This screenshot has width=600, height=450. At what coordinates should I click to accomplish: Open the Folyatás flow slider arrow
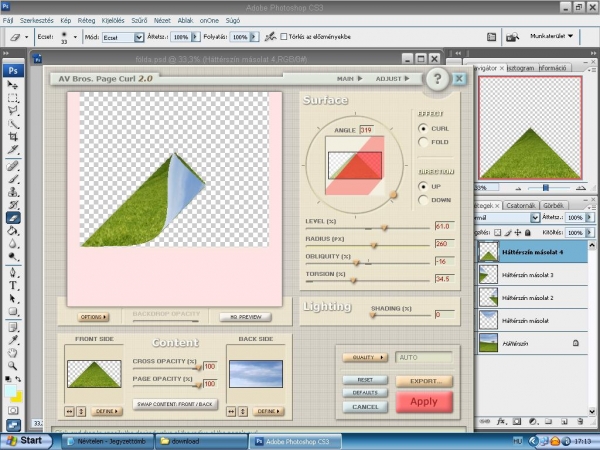[x=253, y=37]
